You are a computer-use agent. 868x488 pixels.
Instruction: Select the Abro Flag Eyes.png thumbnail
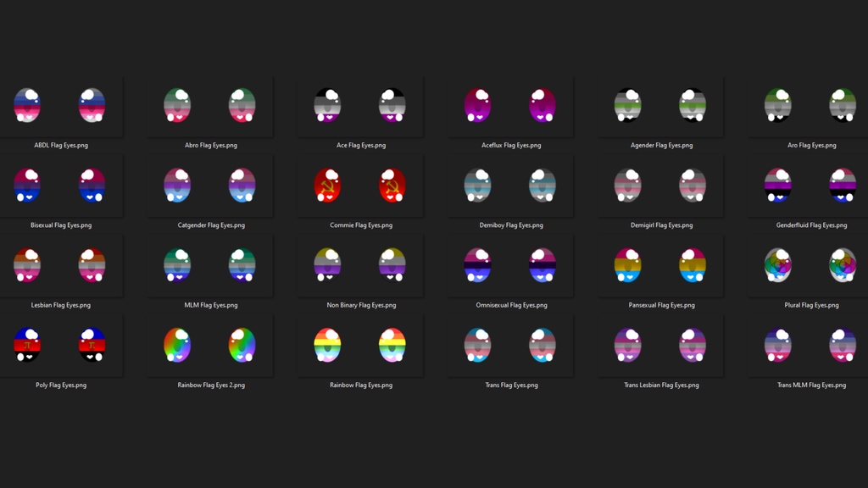[x=209, y=105]
